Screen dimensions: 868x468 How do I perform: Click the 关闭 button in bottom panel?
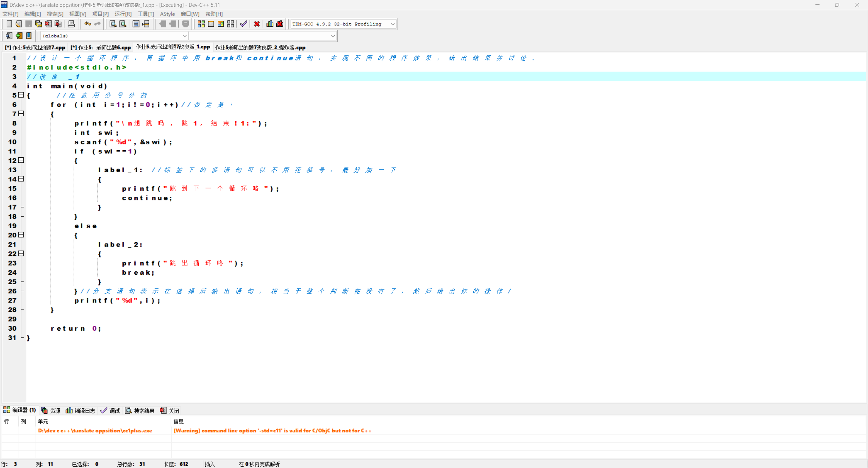tap(170, 410)
